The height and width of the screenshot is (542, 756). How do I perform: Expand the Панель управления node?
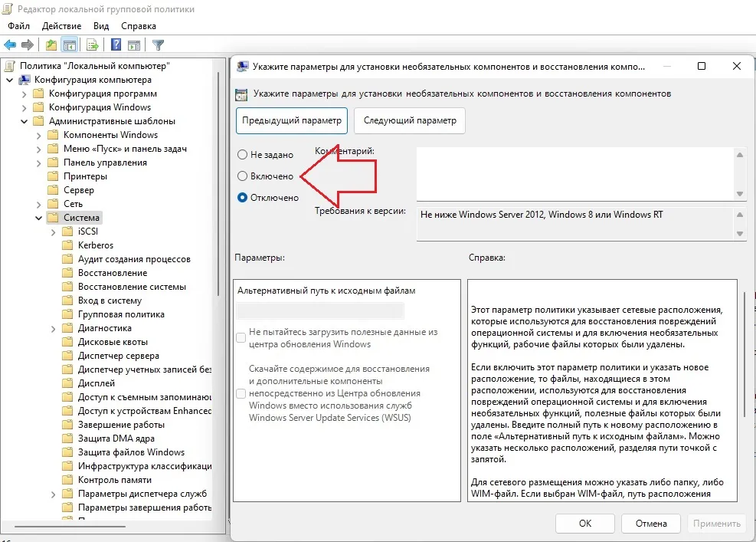point(38,163)
